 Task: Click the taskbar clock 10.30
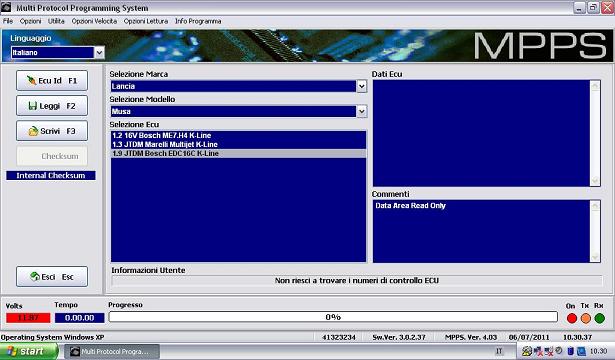coord(599,351)
